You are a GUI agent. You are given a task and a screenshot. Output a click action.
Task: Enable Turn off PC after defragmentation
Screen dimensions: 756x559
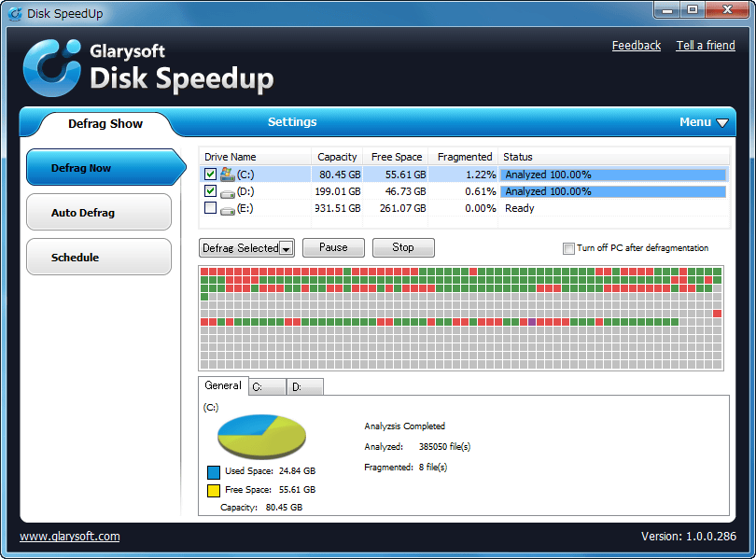(568, 248)
